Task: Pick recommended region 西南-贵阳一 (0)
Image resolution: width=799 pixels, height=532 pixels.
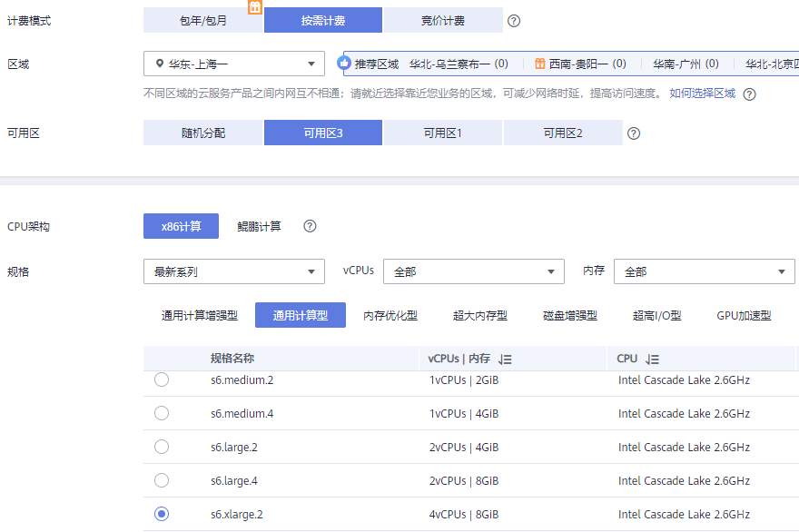Action: 587,64
